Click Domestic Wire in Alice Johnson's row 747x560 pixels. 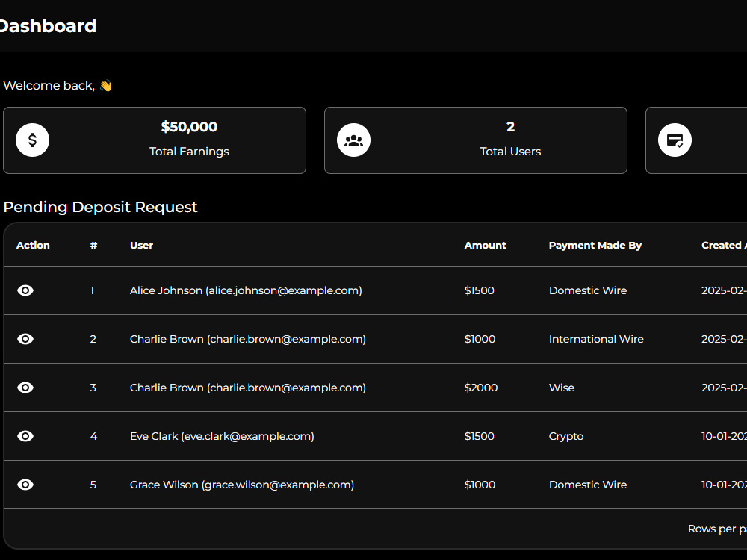(588, 290)
